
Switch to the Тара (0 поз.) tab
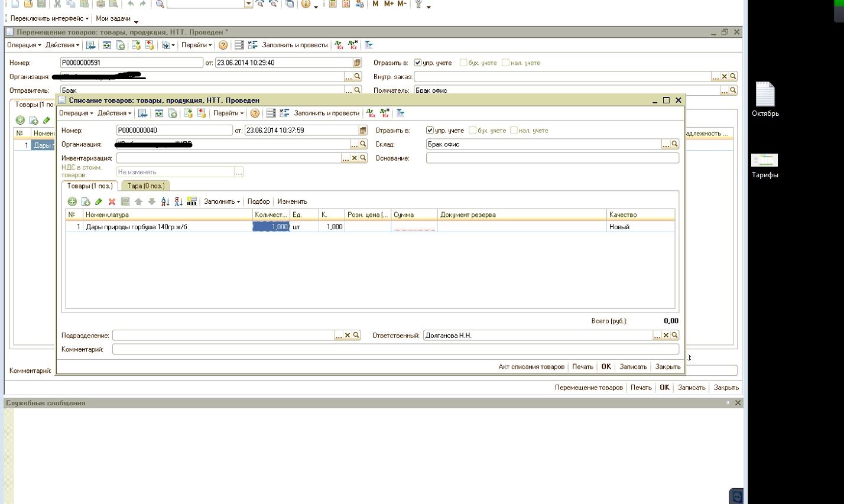146,186
